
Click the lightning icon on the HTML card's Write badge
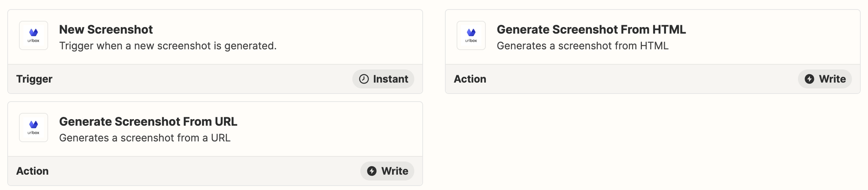point(809,79)
